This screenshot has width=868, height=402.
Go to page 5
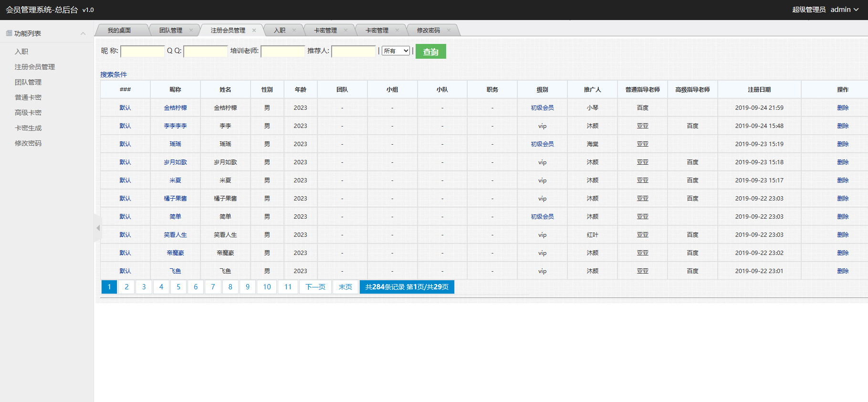pyautogui.click(x=178, y=287)
